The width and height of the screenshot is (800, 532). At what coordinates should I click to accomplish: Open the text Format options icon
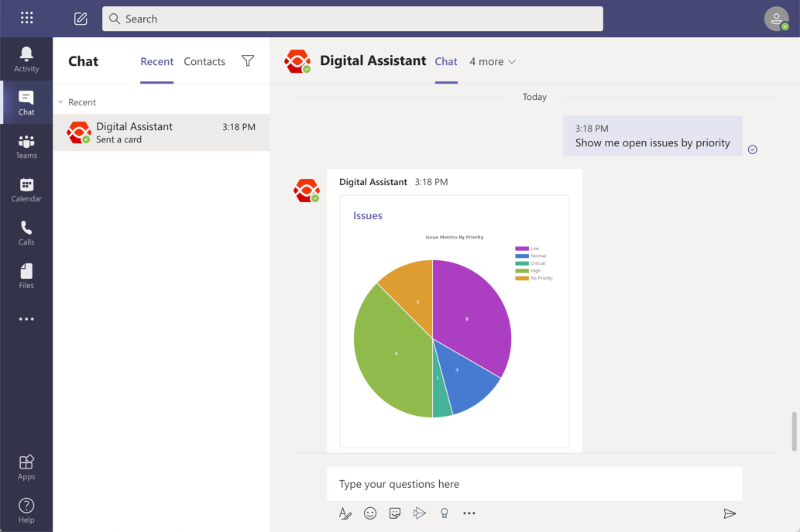(x=345, y=513)
